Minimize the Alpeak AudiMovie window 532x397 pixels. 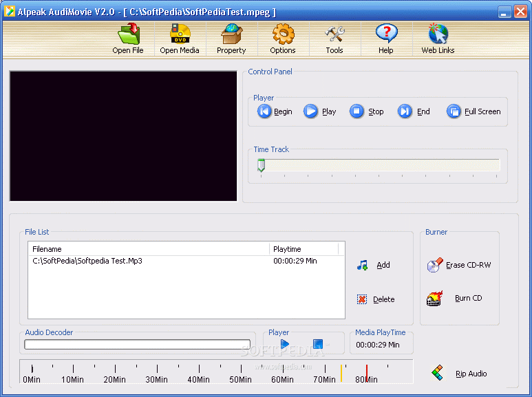pyautogui.click(x=504, y=12)
